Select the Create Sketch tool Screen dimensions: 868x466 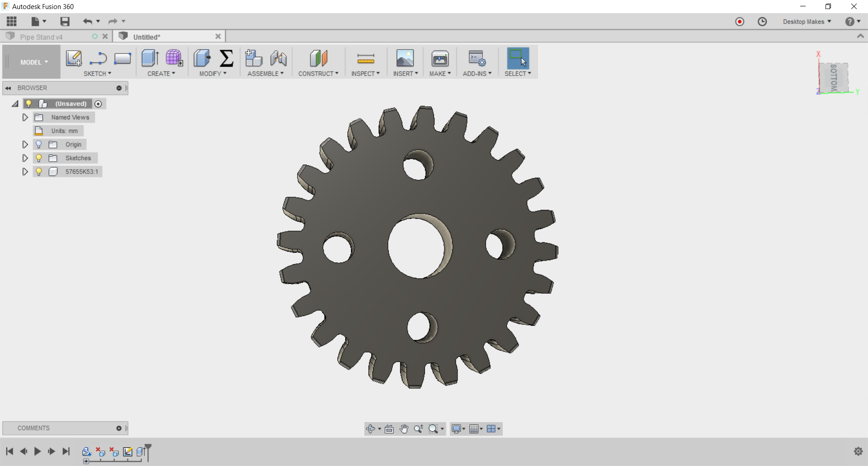click(74, 58)
